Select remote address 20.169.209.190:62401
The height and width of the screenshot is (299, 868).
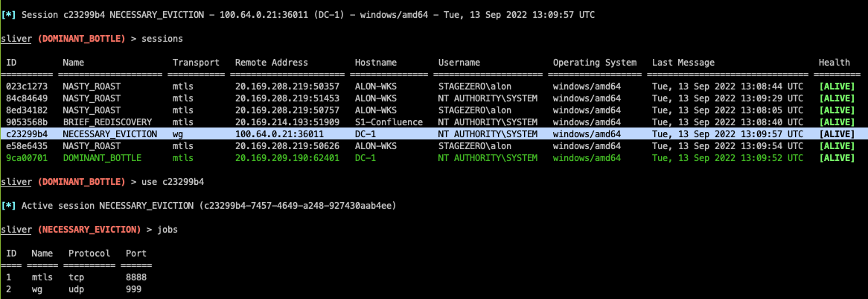[x=287, y=158]
